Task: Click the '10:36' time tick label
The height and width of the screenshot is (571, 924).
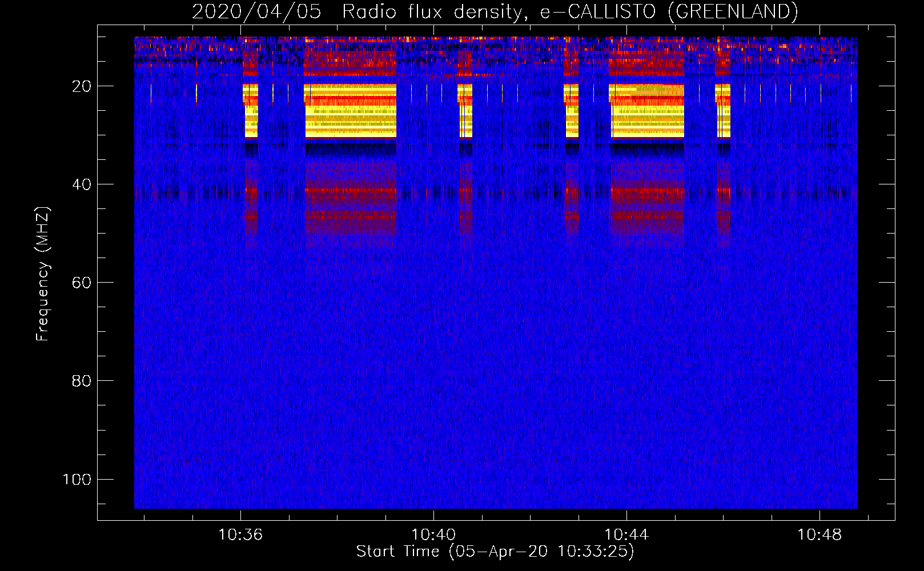Action: coord(240,534)
